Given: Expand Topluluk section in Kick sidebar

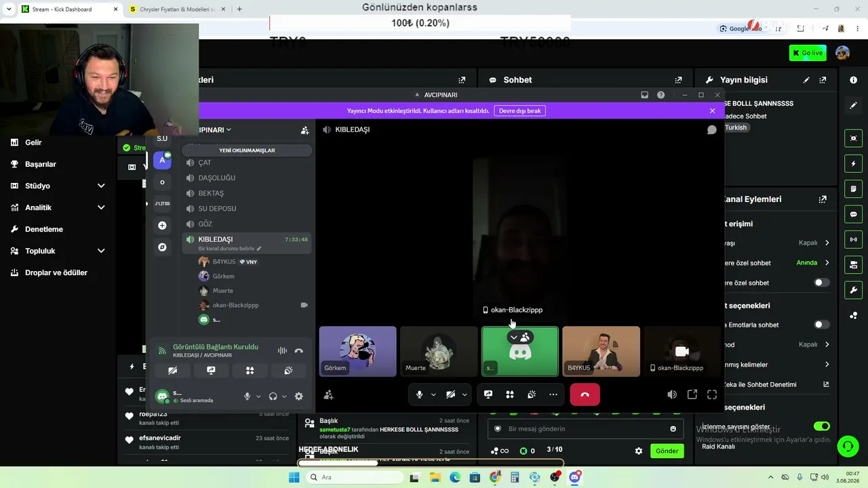Looking at the screenshot, I should pos(101,251).
